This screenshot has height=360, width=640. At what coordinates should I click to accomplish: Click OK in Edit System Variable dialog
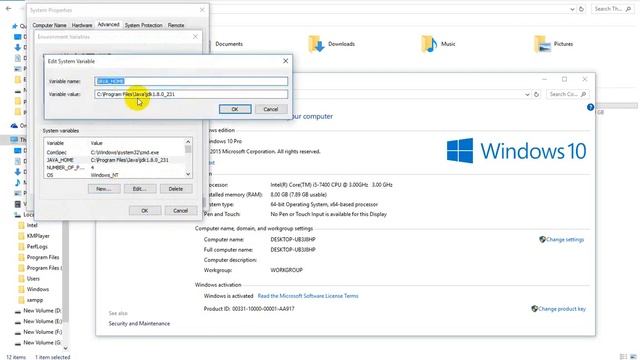point(235,109)
